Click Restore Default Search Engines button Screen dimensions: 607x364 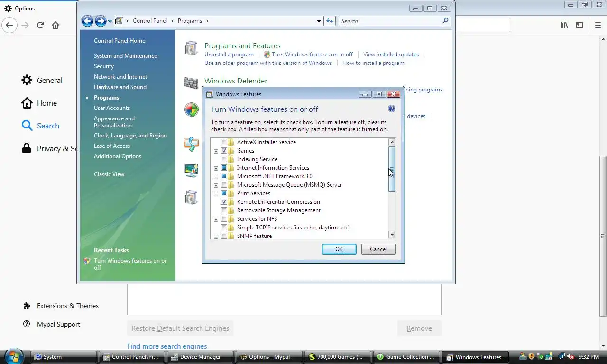(x=180, y=328)
